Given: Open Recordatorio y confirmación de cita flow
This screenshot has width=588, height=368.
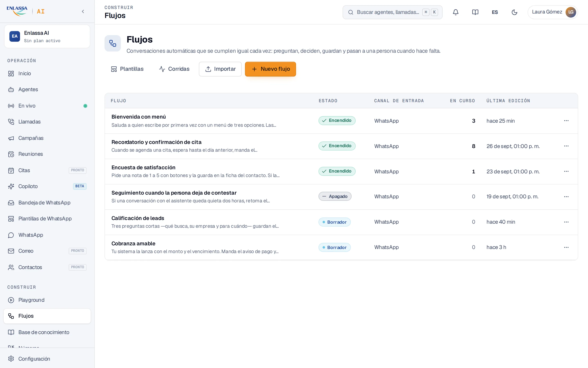Looking at the screenshot, I should point(156,142).
